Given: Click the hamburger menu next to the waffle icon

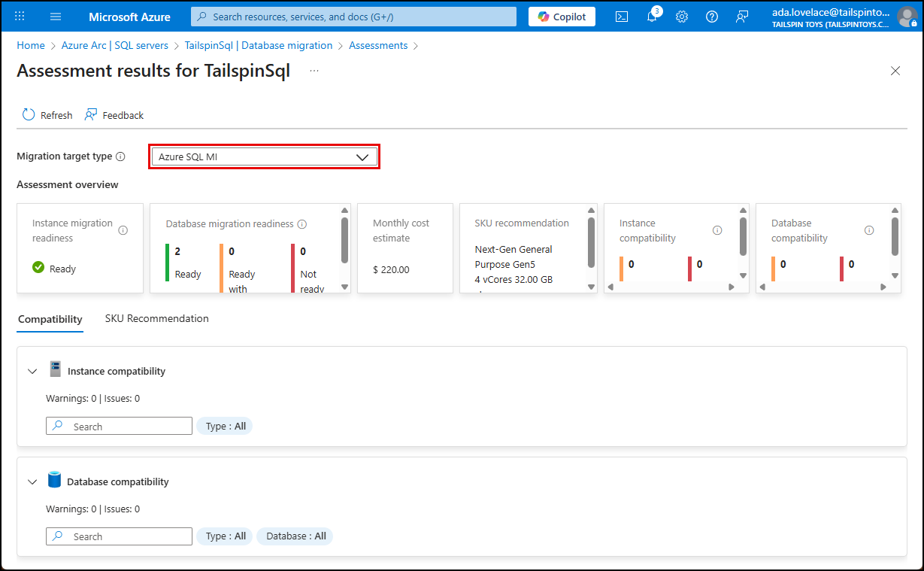Looking at the screenshot, I should pos(55,17).
